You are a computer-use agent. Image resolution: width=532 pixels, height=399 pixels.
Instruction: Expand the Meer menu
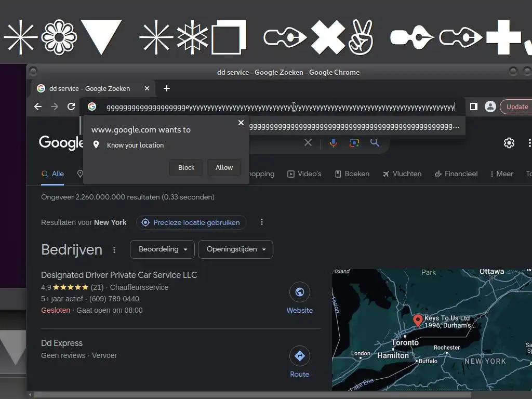(502, 174)
